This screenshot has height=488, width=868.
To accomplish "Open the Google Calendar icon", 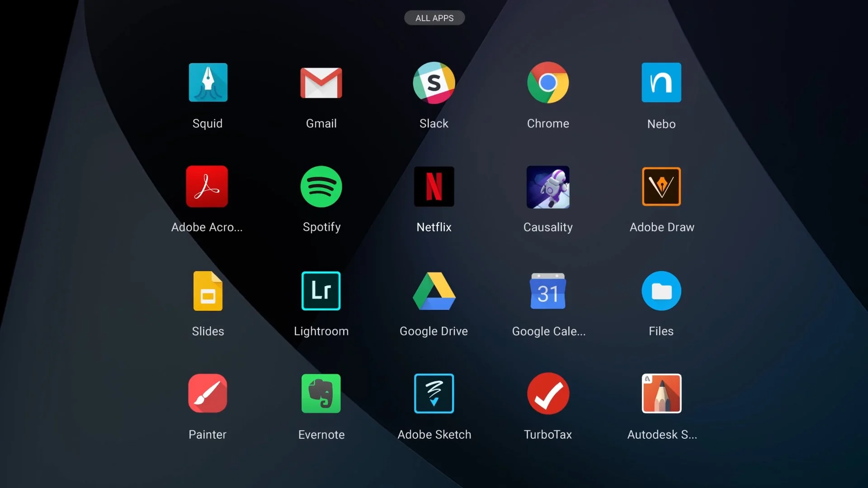I will click(548, 291).
